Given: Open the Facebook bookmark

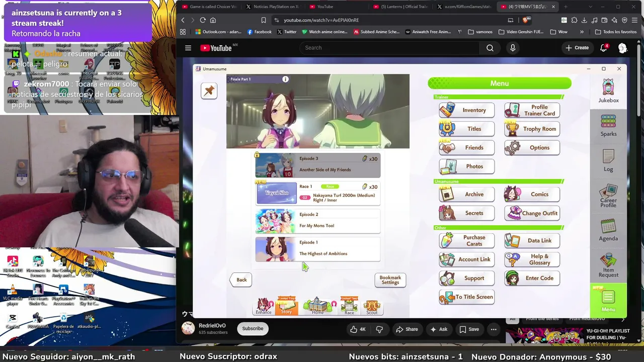Looking at the screenshot, I should 259,32.
